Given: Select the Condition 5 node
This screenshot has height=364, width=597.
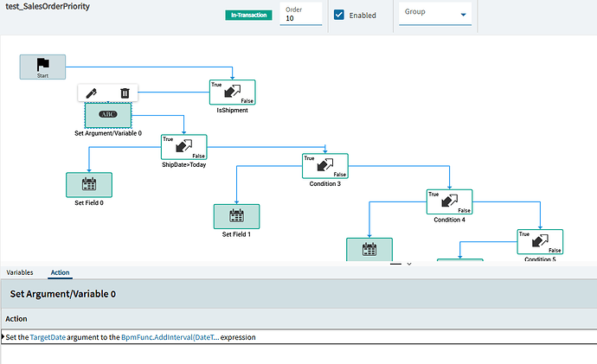Looking at the screenshot, I should [x=540, y=241].
